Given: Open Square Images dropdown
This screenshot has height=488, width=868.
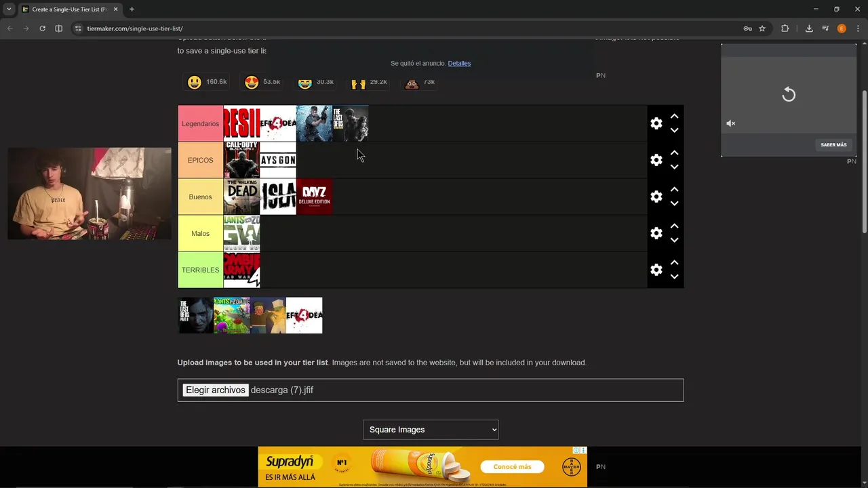Looking at the screenshot, I should [x=431, y=429].
